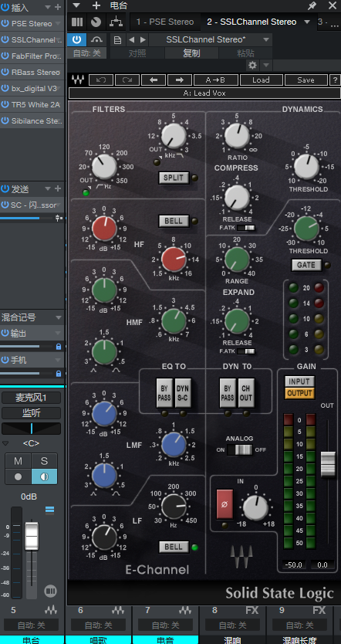Click the Waves Save button
This screenshot has width=341, height=644.
[306, 80]
